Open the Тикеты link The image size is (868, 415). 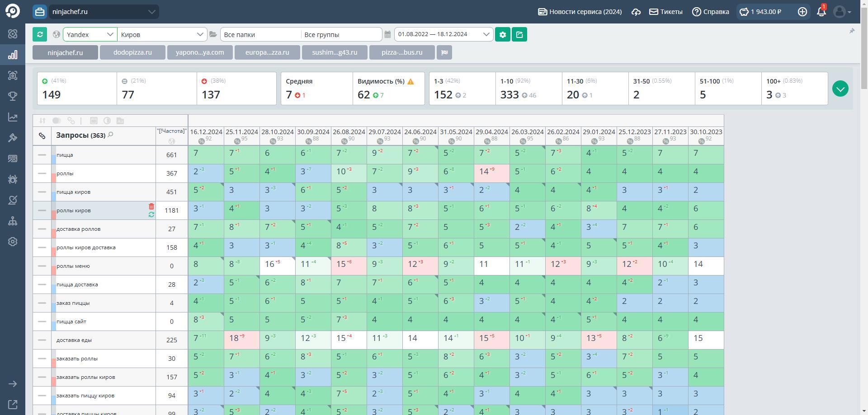click(666, 12)
